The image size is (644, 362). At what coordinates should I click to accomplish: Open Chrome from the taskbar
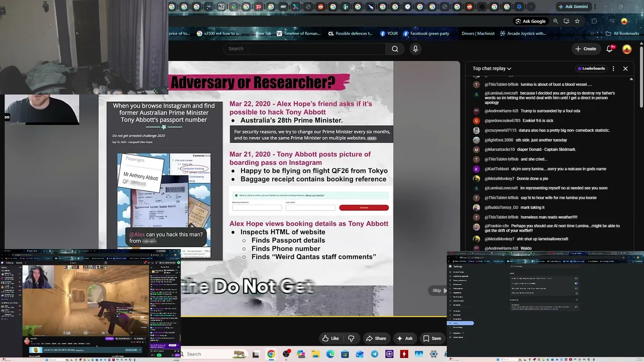(x=271, y=354)
